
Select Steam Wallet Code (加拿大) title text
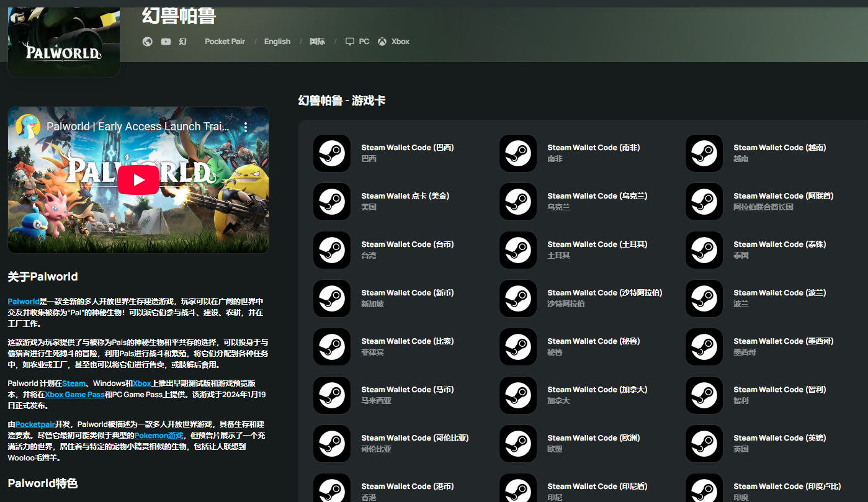[597, 390]
